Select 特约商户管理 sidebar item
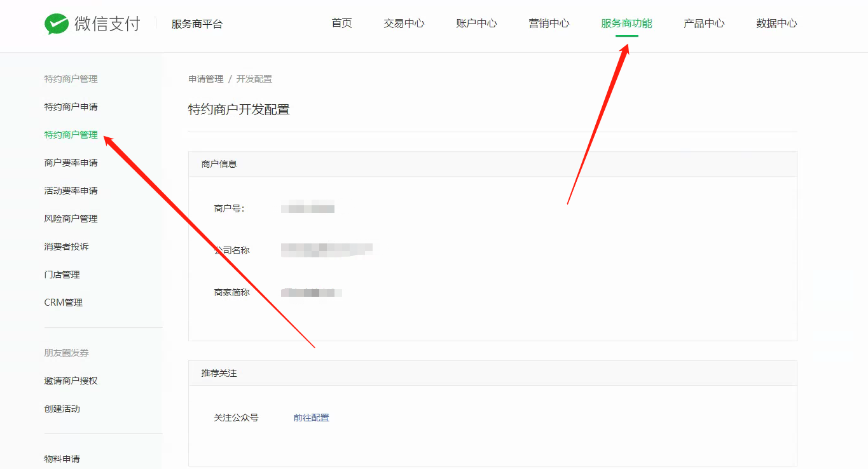The height and width of the screenshot is (469, 868). [x=71, y=135]
